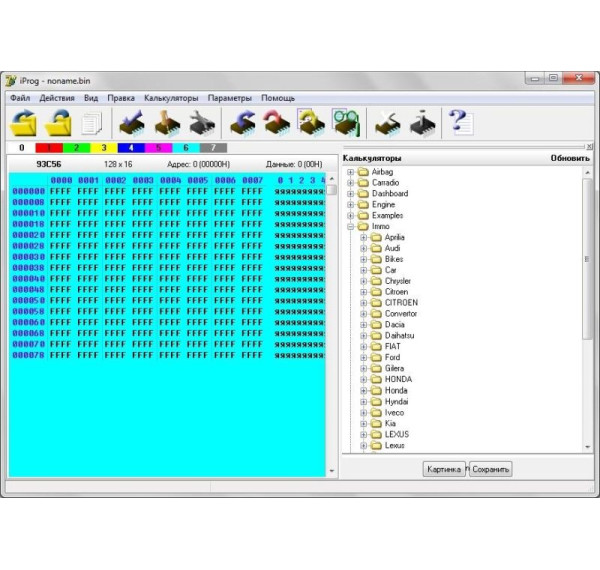Screen dimensions: 600x570
Task: Click the iProg title bar application icon
Action: point(10,79)
